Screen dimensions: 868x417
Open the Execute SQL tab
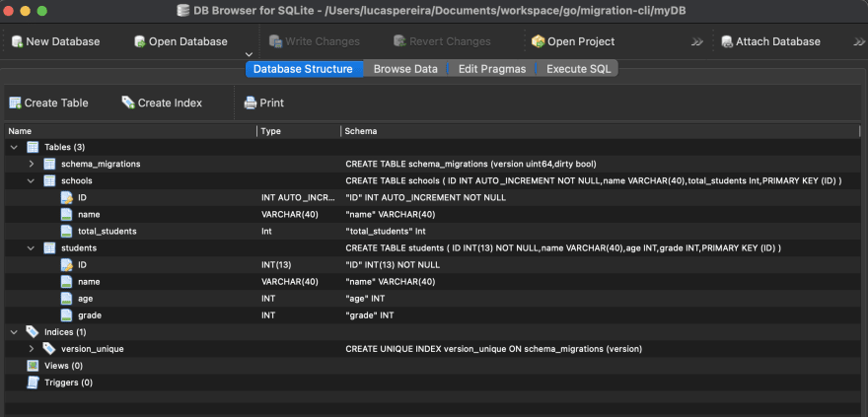pyautogui.click(x=578, y=69)
